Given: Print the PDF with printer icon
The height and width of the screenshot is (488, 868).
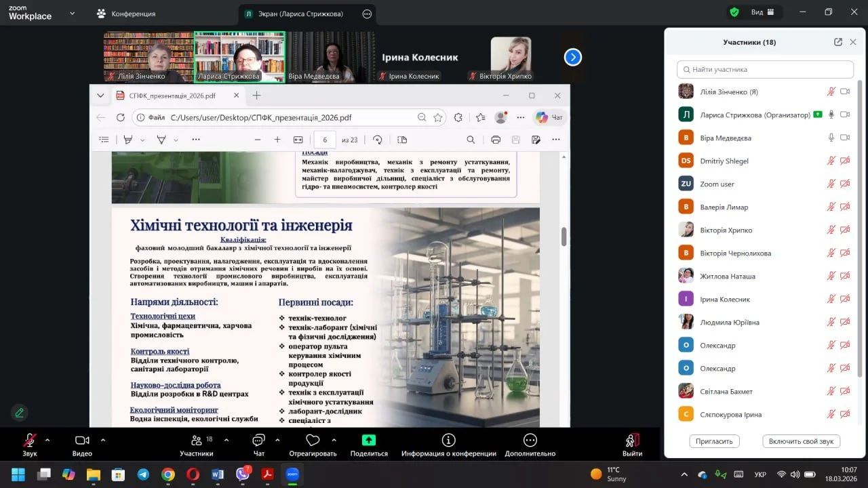Looking at the screenshot, I should tap(496, 140).
